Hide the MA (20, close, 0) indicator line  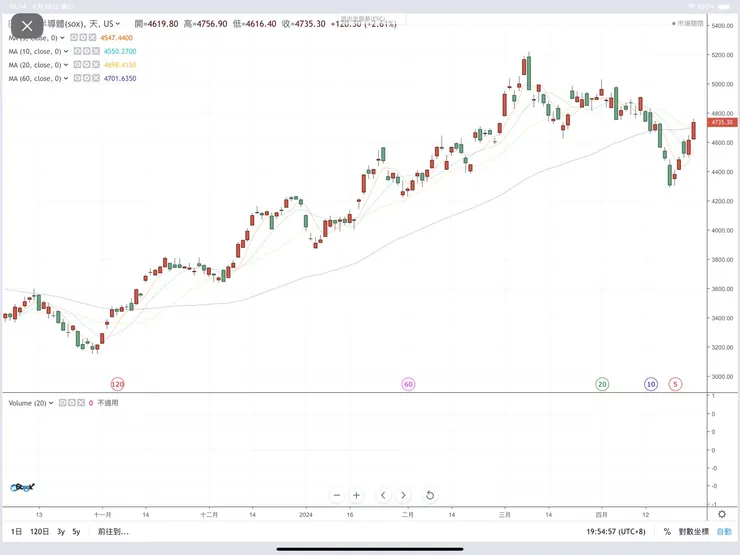pos(77,65)
